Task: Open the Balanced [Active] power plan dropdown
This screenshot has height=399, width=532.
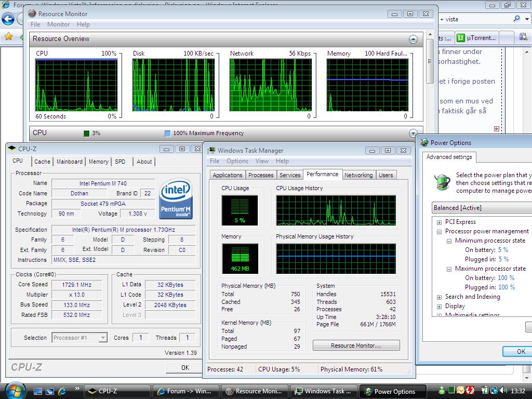Action: 482,208
